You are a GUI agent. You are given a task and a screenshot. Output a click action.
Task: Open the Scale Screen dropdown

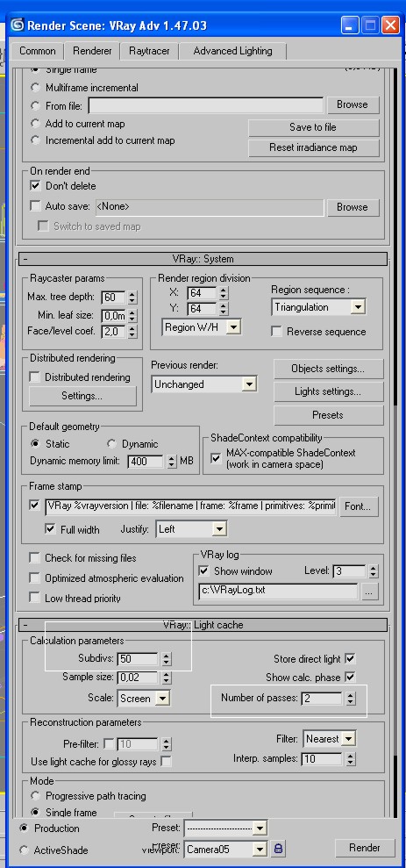145,699
